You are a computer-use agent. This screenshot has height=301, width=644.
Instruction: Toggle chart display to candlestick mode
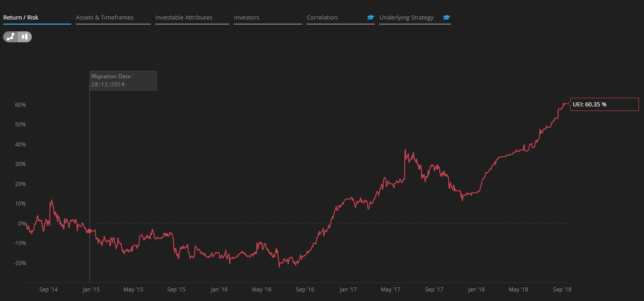(24, 37)
